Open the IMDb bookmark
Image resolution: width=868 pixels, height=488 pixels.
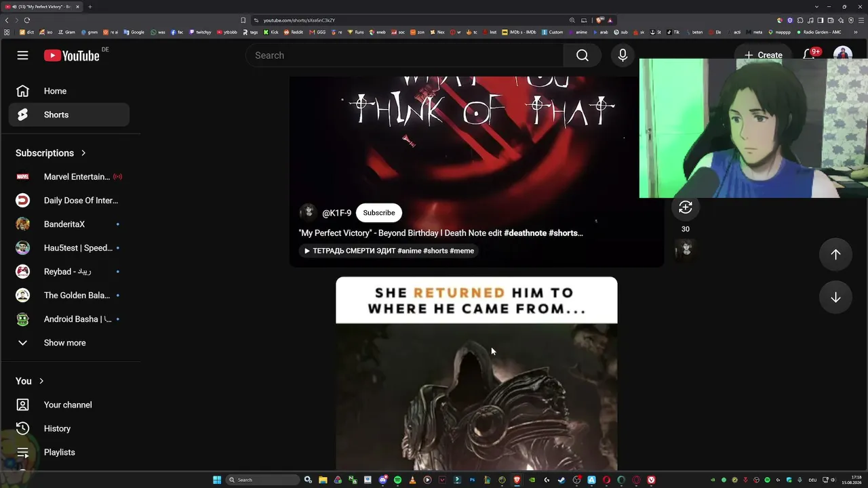519,32
